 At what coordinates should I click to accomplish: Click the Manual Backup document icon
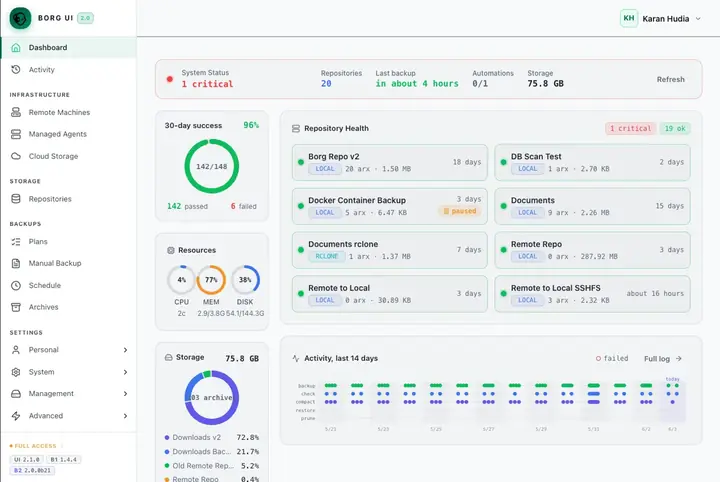point(16,263)
